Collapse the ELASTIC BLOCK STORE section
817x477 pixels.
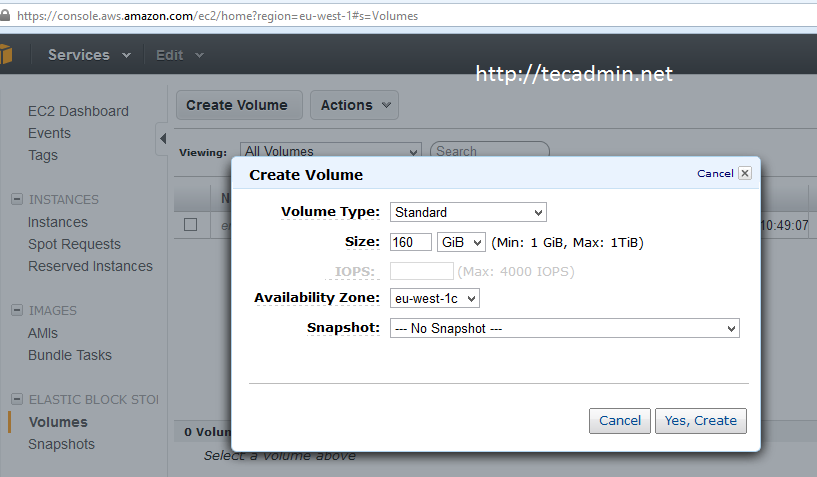pyautogui.click(x=17, y=399)
